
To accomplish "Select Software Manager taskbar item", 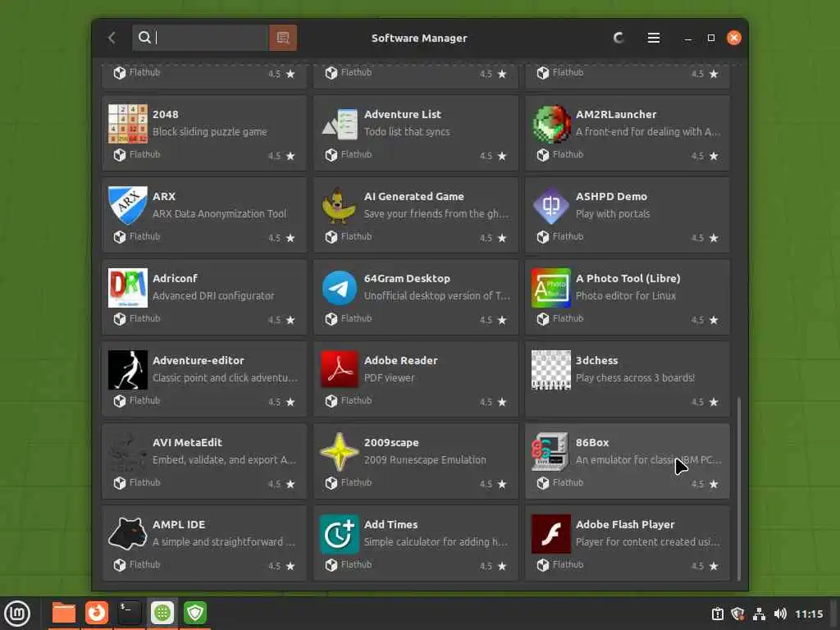I will tap(162, 613).
